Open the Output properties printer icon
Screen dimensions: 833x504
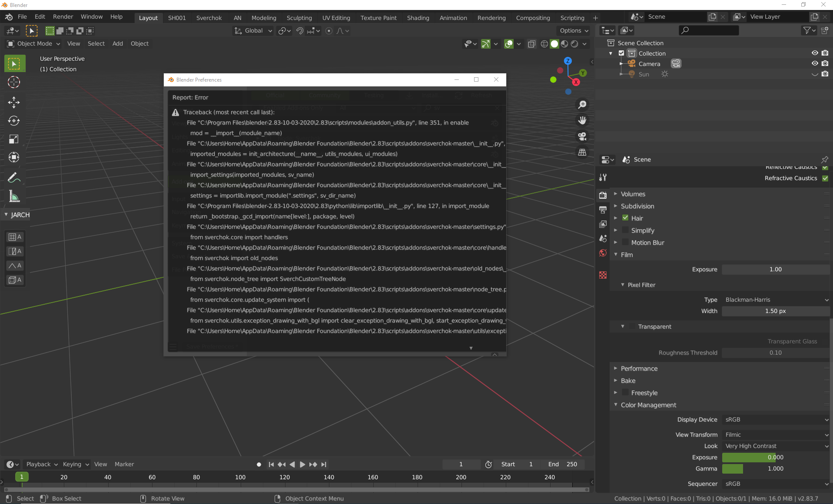click(x=603, y=210)
